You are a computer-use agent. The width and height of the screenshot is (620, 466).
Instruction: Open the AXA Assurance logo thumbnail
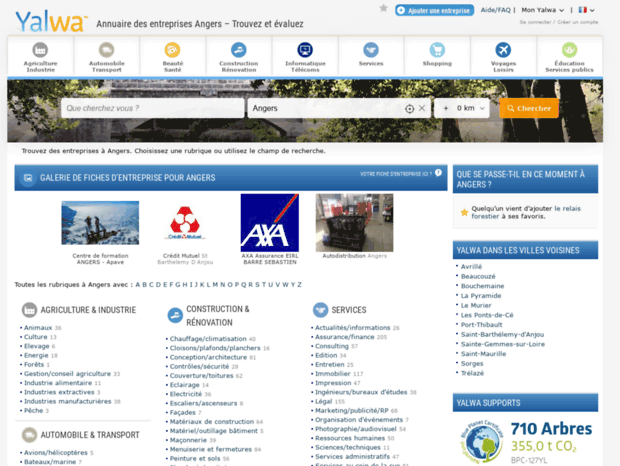click(x=270, y=223)
